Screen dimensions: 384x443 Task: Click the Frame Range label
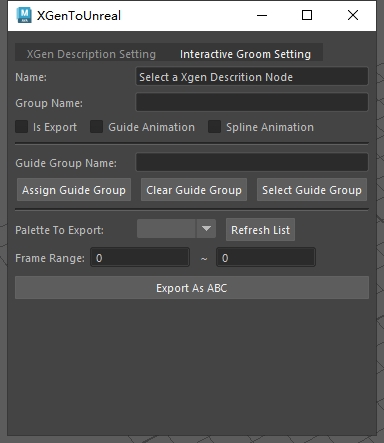tap(50, 258)
